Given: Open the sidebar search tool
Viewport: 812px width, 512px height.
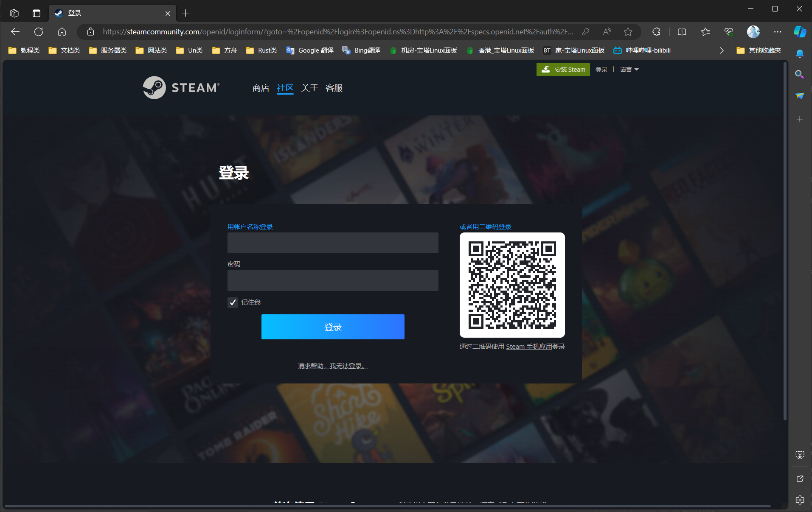Looking at the screenshot, I should coord(800,75).
